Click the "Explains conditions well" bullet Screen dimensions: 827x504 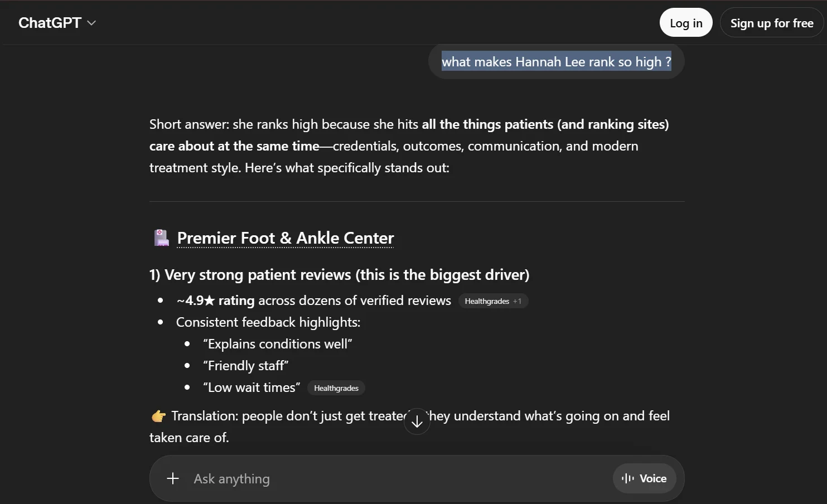[278, 344]
